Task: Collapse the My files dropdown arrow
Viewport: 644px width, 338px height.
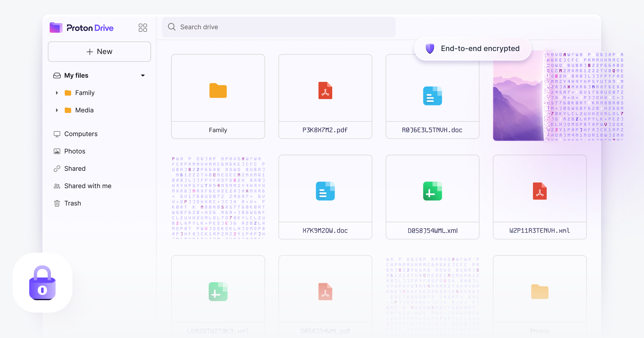Action: click(143, 76)
